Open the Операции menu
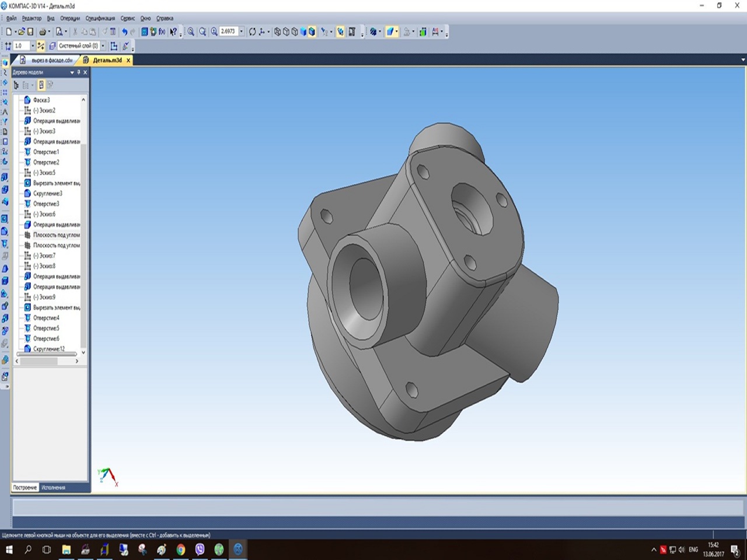The width and height of the screenshot is (747, 560). pos(69,19)
